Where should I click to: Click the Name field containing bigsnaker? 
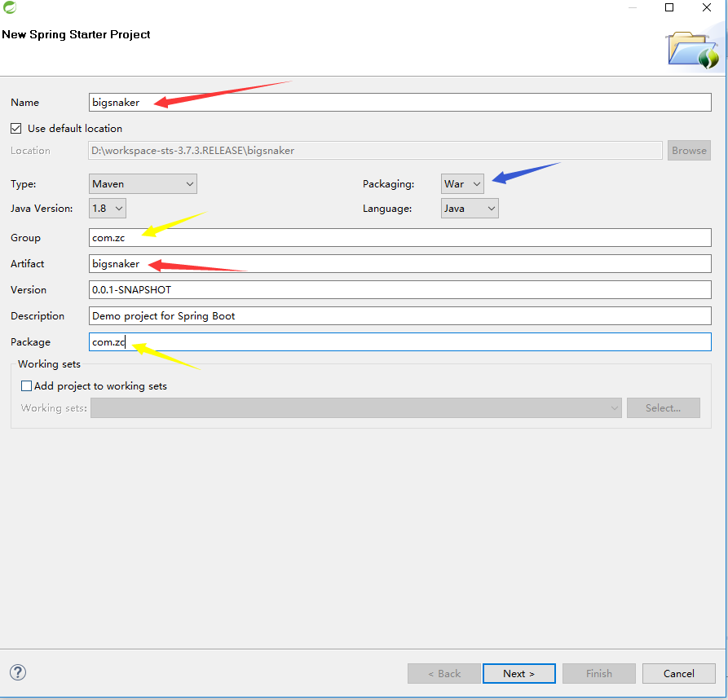point(399,102)
